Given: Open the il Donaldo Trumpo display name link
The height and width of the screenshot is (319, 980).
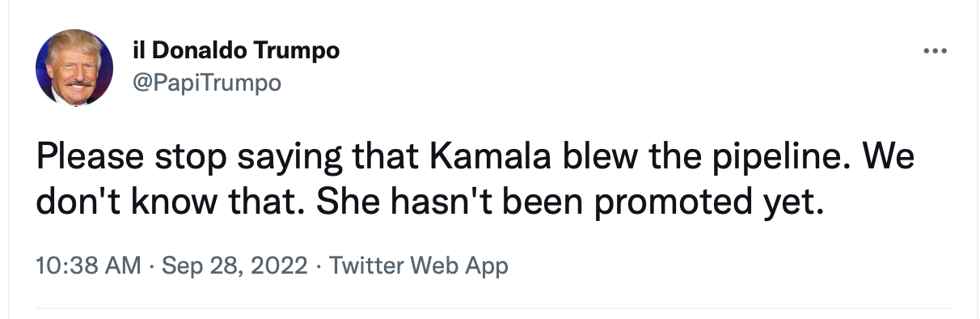Looking at the screenshot, I should click(235, 50).
